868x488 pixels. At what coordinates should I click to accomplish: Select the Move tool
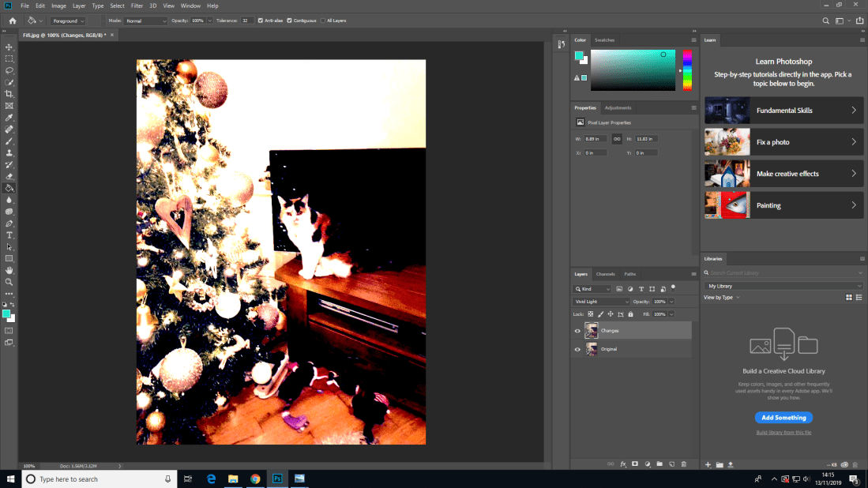click(9, 47)
